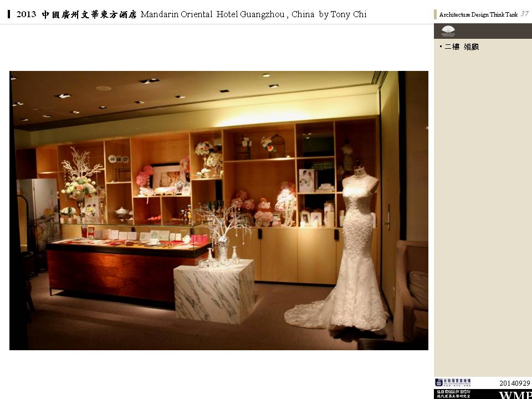Click the beige armchair at the right edge
The width and height of the screenshot is (532, 399).
click(412, 288)
